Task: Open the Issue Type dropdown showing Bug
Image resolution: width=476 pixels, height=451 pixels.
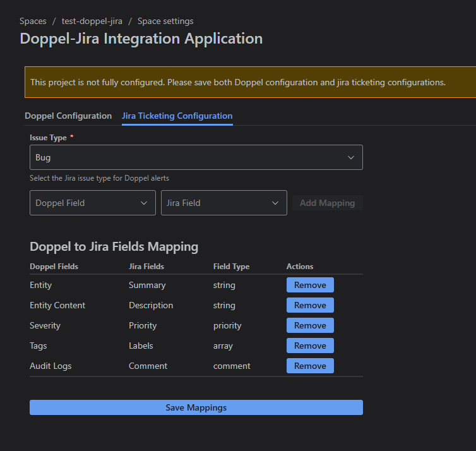Action: [196, 157]
